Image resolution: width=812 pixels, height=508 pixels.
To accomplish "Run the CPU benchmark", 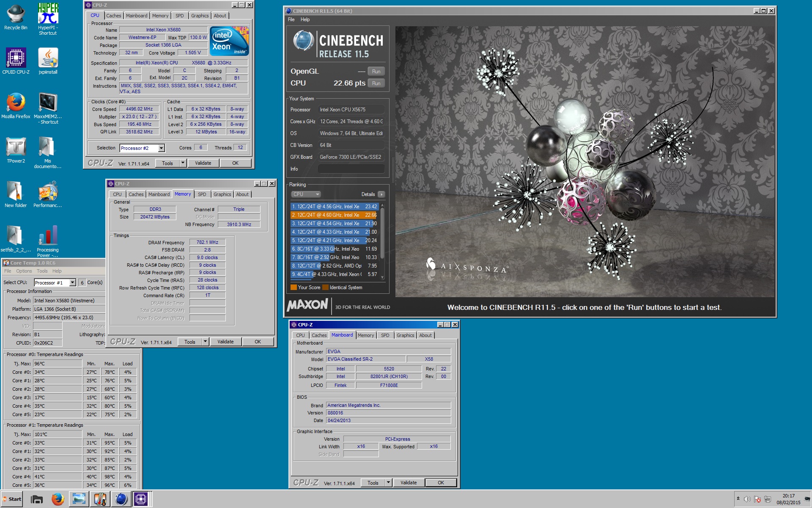I will coord(376,83).
